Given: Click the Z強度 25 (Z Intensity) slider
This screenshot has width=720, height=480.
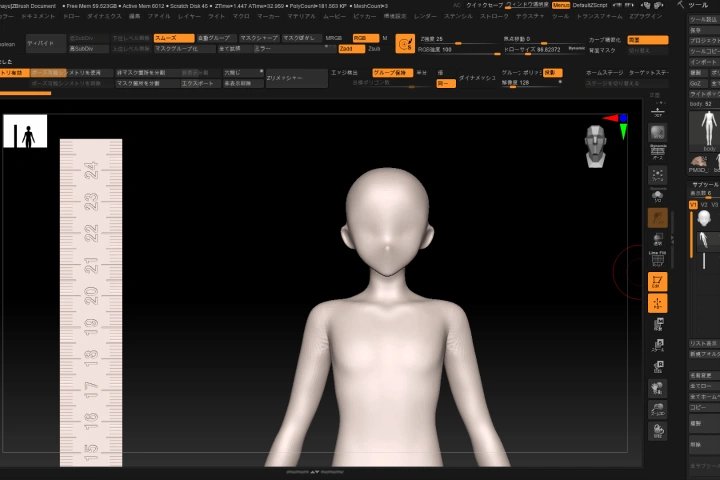Looking at the screenshot, I should (458, 39).
